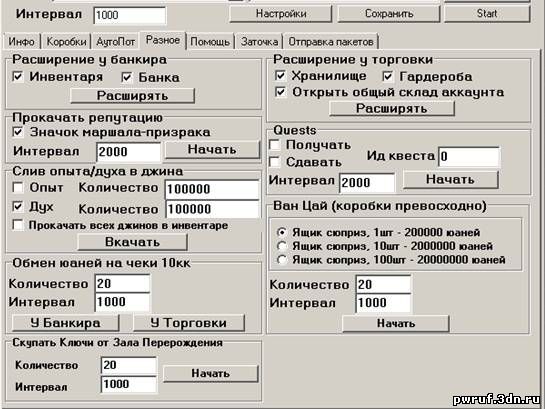Choose Ящик сюрприз 100шт radio option
545x409 pixels.
[282, 260]
